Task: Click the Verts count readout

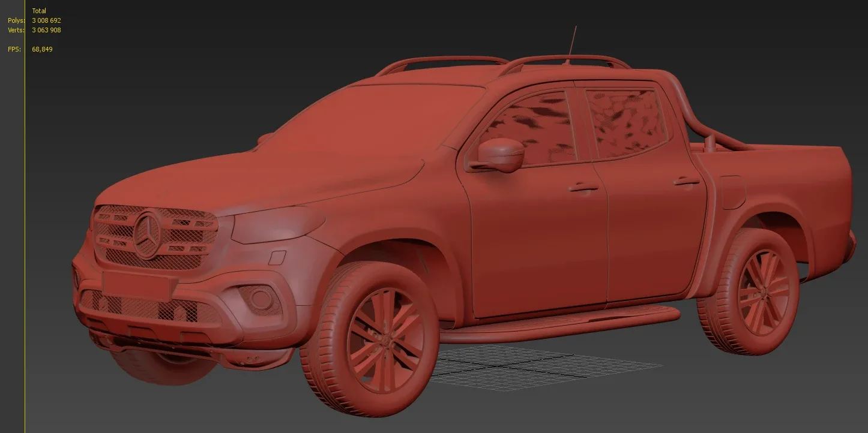Action: pos(46,29)
